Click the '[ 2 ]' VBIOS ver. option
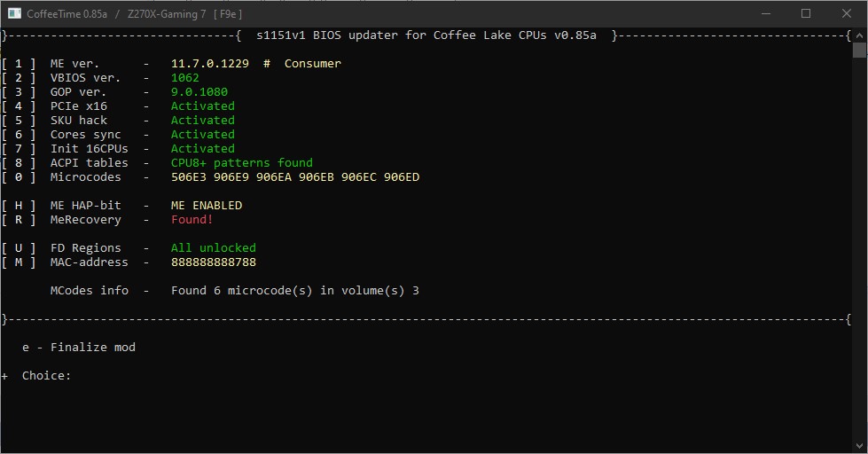868x454 pixels. tap(19, 78)
